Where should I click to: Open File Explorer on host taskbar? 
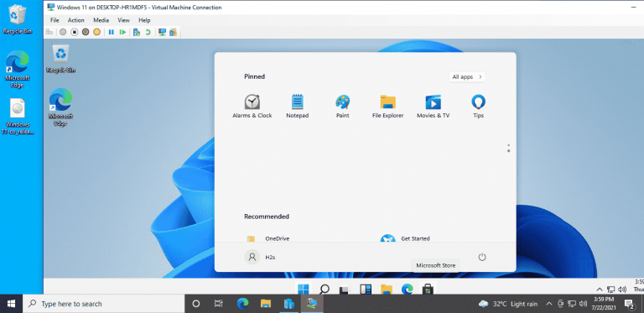[x=266, y=304]
